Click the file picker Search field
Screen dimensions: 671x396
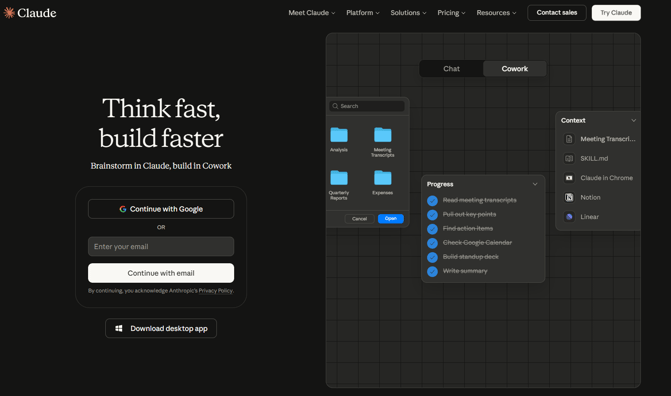[x=367, y=106]
